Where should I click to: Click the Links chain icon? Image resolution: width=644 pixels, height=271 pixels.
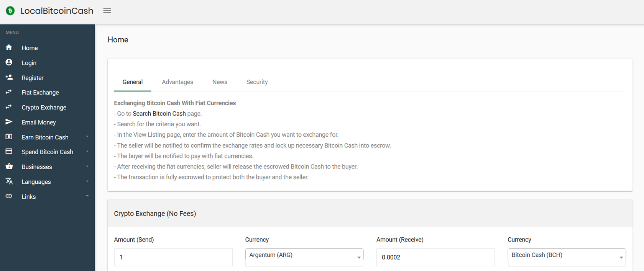[9, 196]
